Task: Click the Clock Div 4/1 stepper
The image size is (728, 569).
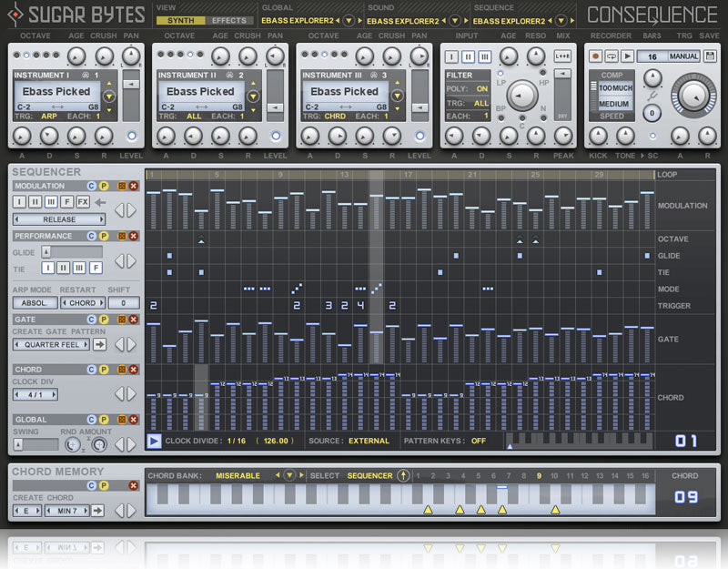Action: [35, 395]
